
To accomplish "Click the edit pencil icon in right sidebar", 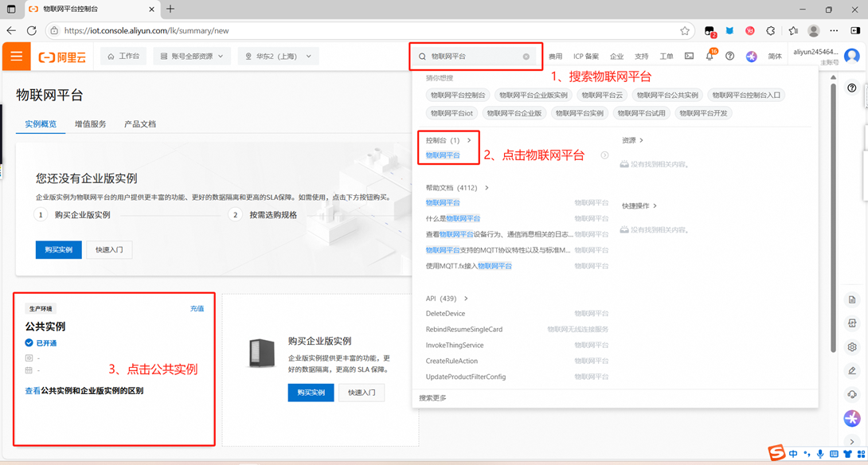I will 852,371.
